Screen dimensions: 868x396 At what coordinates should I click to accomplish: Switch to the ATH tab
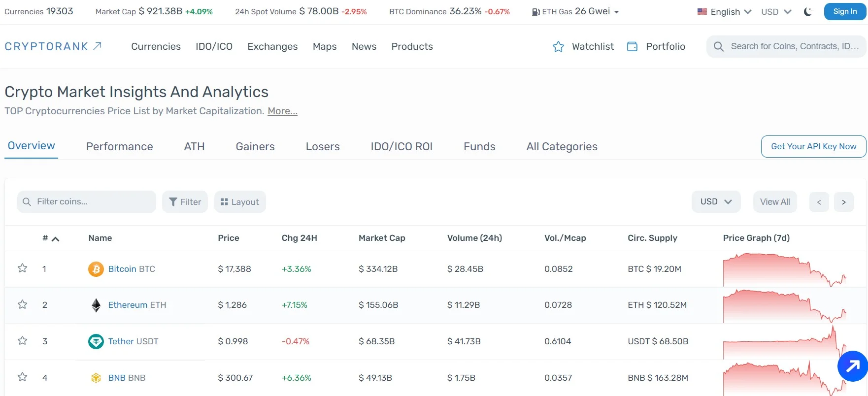194,146
